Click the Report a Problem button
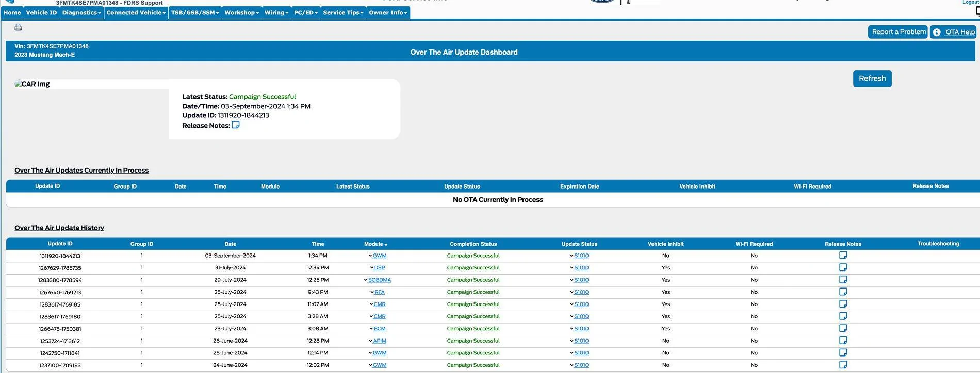Image resolution: width=980 pixels, height=373 pixels. click(898, 32)
